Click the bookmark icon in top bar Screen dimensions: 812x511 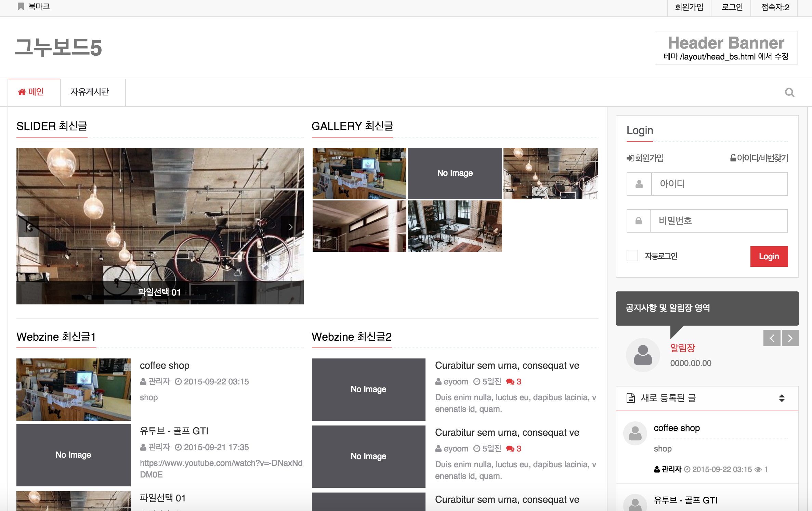[21, 6]
